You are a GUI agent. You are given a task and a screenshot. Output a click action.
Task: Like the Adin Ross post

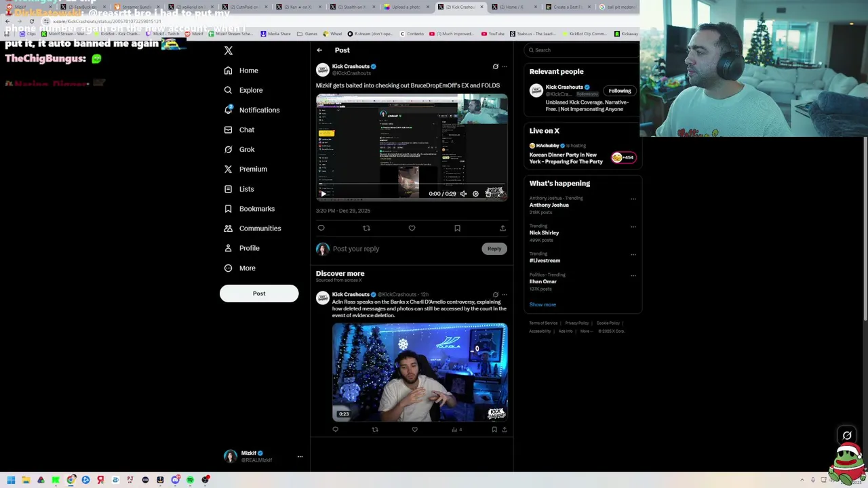point(415,430)
